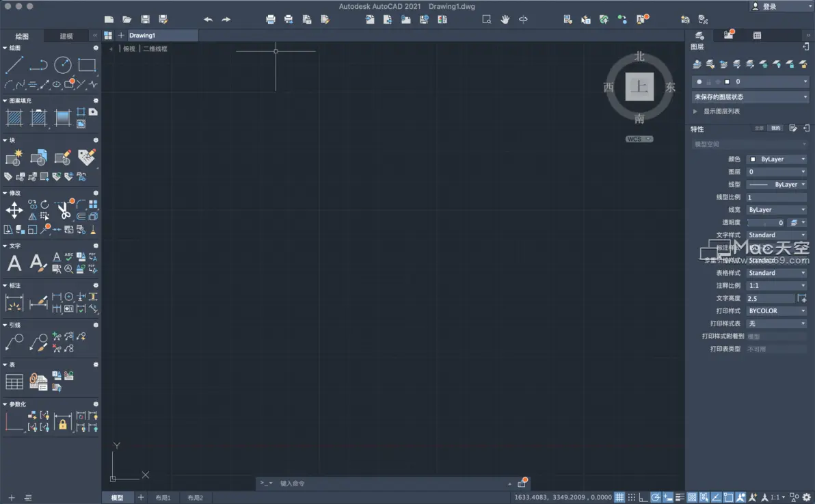Adjust the 透明度 slider
The width and height of the screenshot is (815, 504).
coord(766,223)
